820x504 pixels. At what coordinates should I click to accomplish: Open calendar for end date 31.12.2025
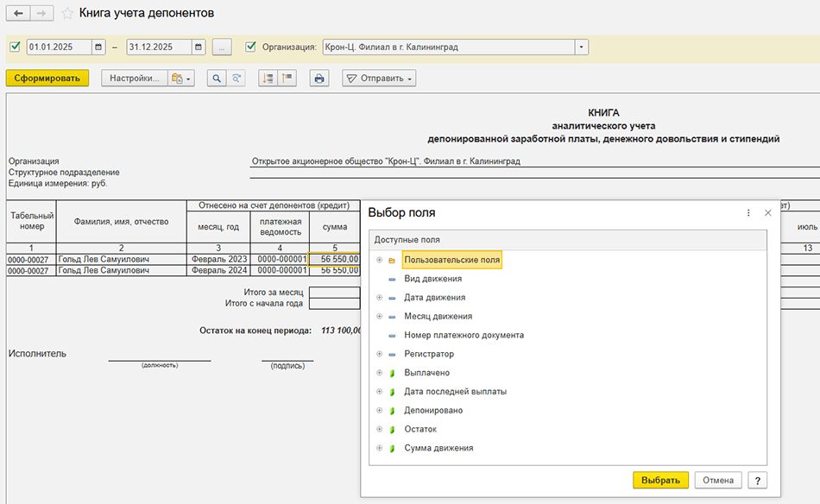click(199, 47)
